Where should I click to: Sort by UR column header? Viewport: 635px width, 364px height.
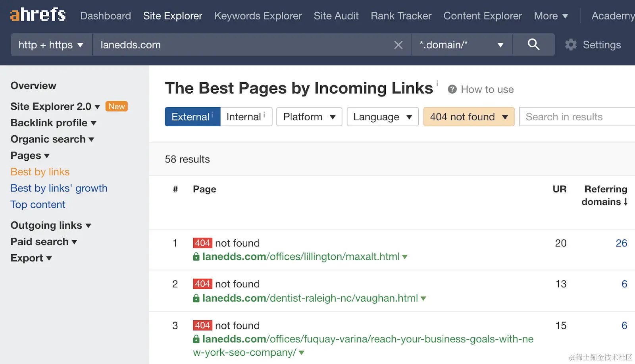559,189
